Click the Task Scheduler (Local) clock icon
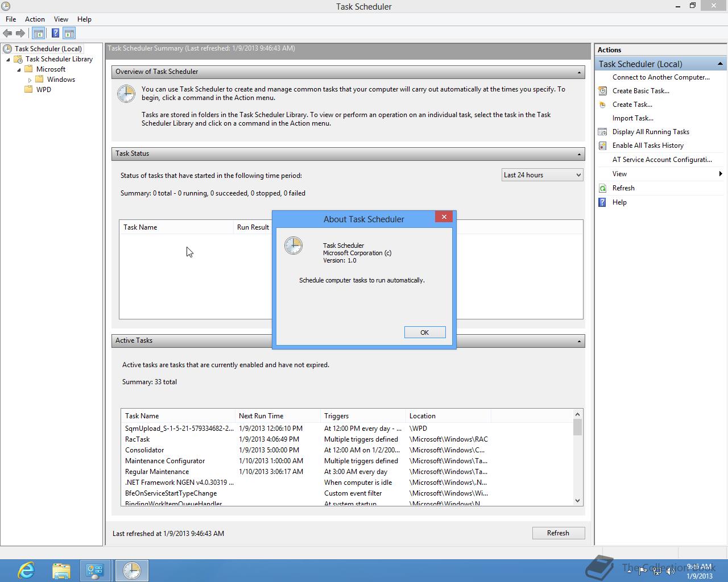 tap(7, 49)
